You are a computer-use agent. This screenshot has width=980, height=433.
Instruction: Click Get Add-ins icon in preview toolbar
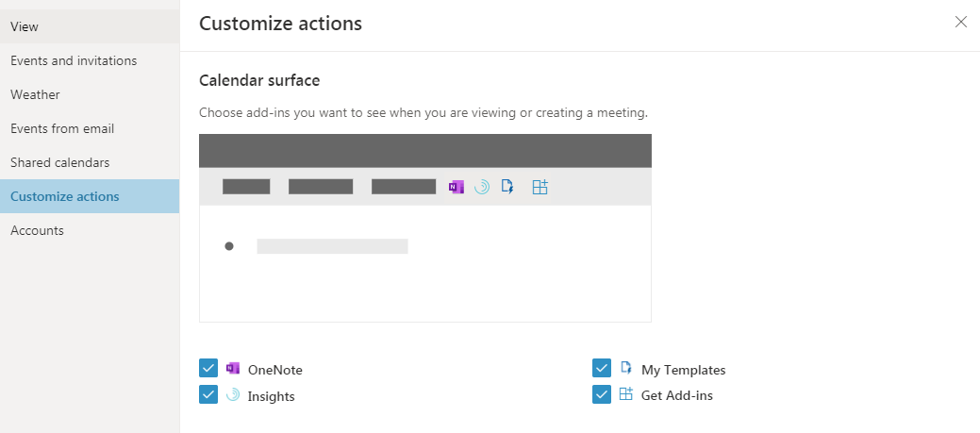coord(540,187)
